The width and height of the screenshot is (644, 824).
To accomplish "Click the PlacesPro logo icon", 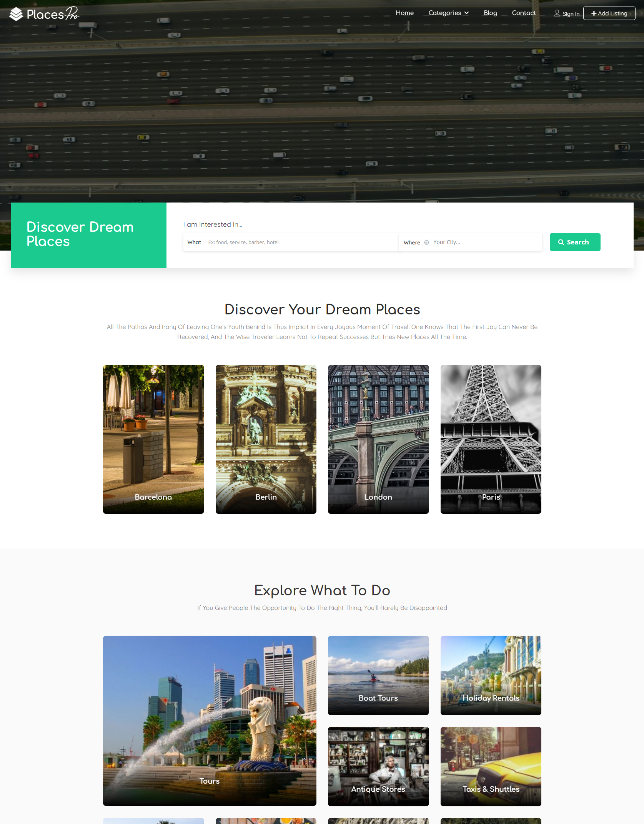I will pos(16,14).
